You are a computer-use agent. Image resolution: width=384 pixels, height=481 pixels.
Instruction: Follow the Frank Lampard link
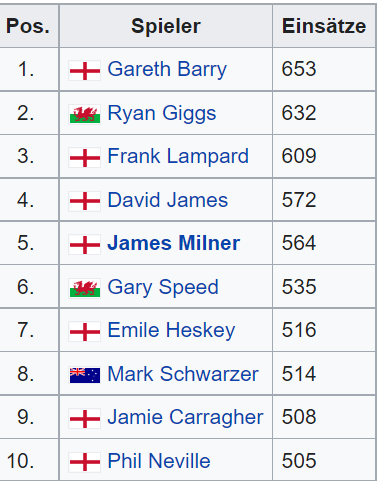[178, 156]
